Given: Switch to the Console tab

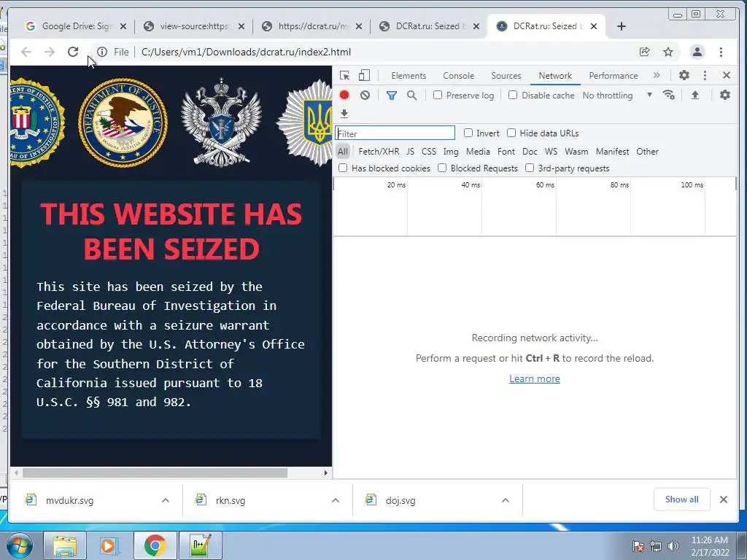Looking at the screenshot, I should coord(458,76).
